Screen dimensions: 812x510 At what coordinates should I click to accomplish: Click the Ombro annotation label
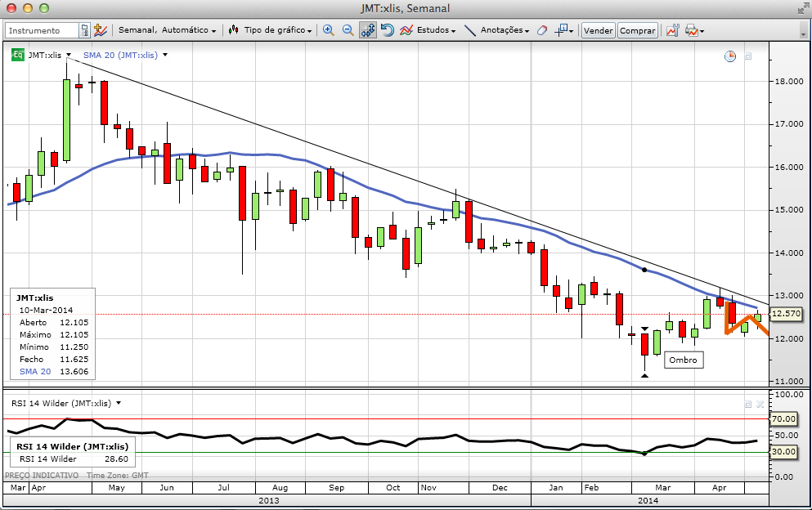[683, 360]
